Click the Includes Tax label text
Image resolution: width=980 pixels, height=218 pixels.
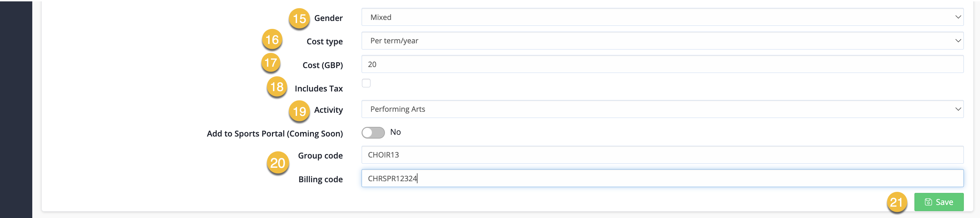pos(318,88)
